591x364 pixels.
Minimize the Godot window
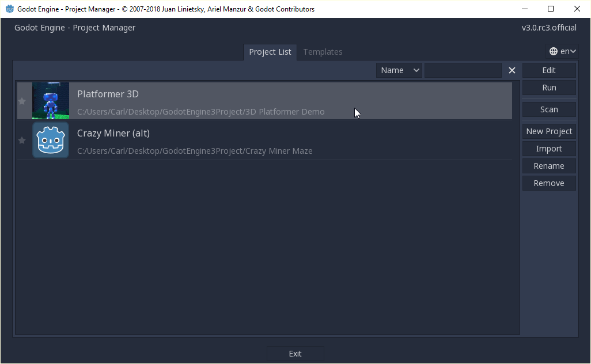click(524, 9)
